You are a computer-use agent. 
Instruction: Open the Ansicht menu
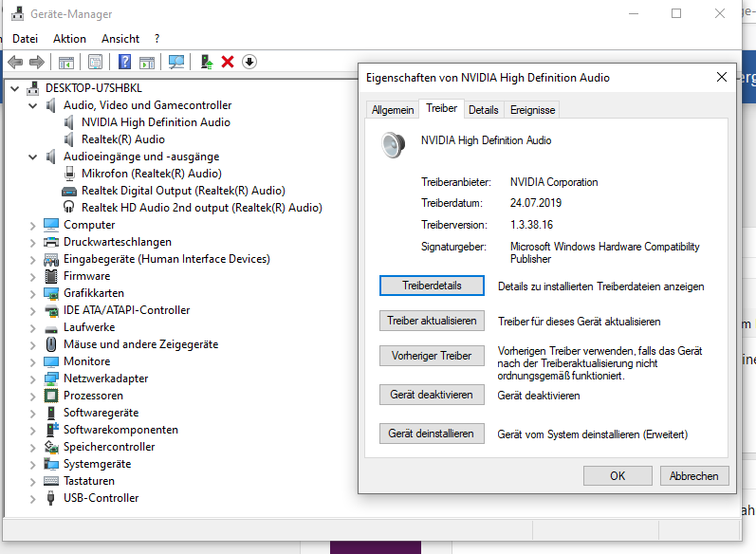[x=120, y=39]
